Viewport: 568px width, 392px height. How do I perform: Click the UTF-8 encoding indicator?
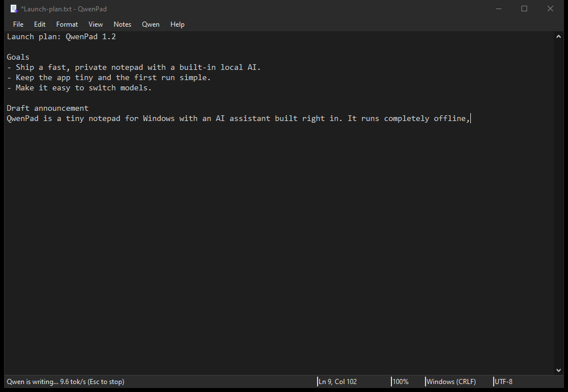point(503,382)
